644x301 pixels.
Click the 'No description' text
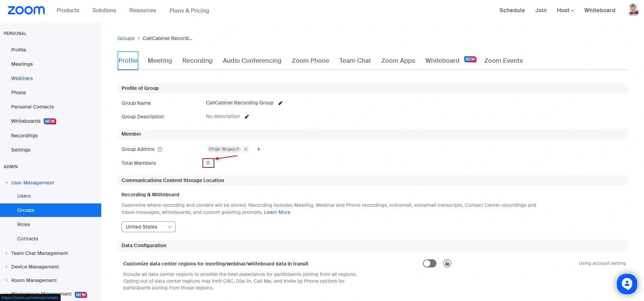(223, 116)
